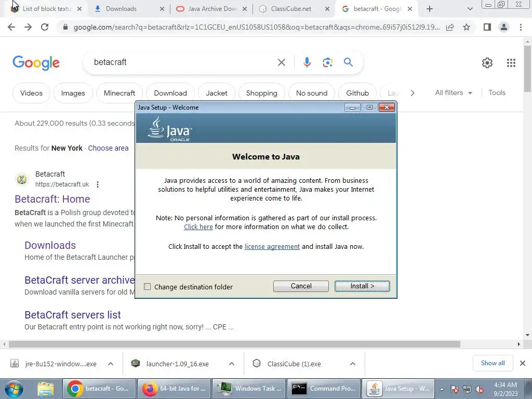Filter results by Images
The width and height of the screenshot is (532, 399).
[73, 93]
